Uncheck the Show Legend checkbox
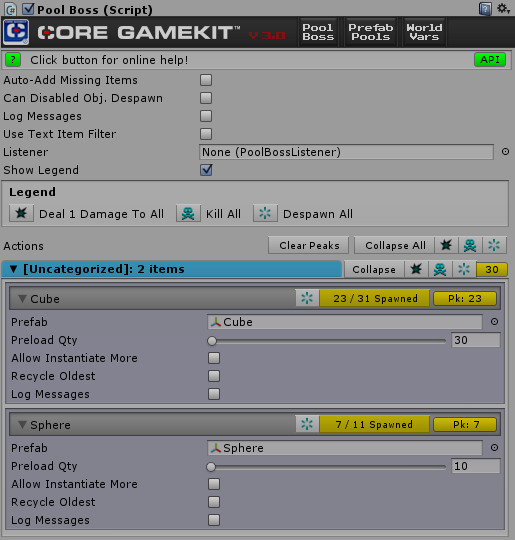Viewport: 515px width, 540px height. click(206, 170)
